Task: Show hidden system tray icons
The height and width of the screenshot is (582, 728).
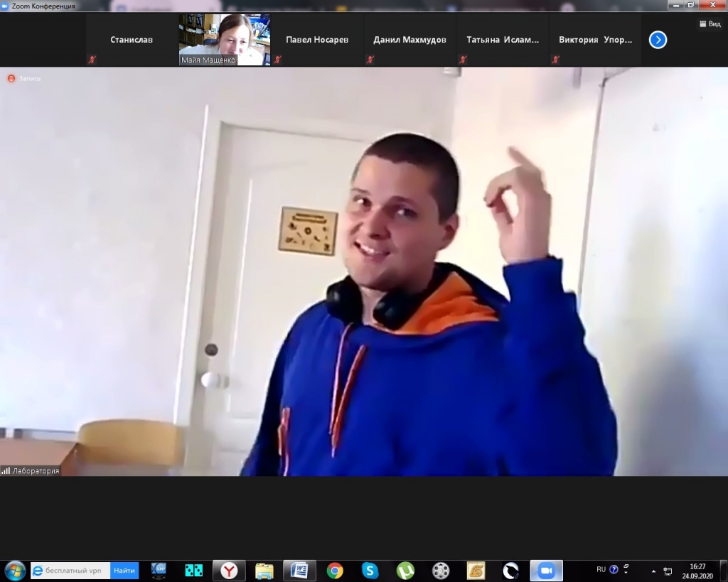Action: click(x=653, y=571)
